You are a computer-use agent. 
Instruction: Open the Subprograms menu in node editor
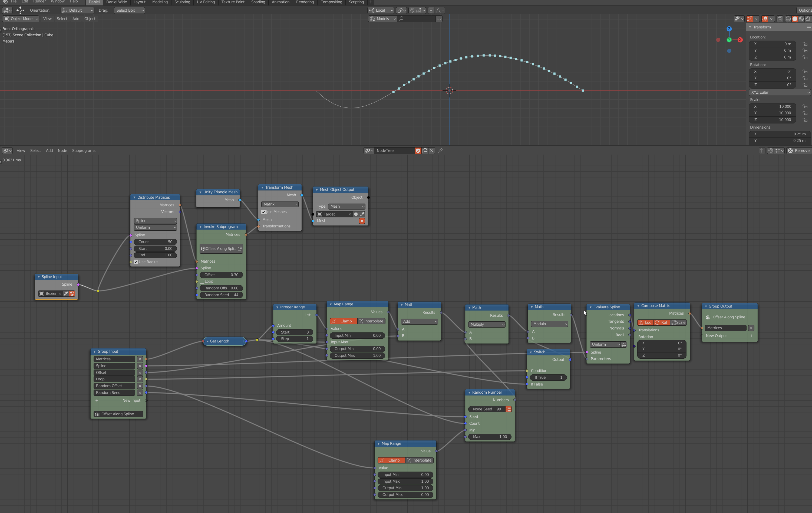84,151
